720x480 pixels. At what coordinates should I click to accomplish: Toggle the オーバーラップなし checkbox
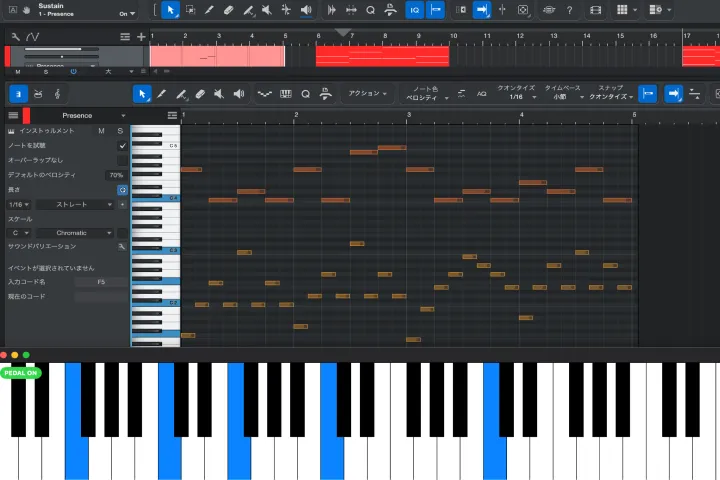pyautogui.click(x=122, y=160)
